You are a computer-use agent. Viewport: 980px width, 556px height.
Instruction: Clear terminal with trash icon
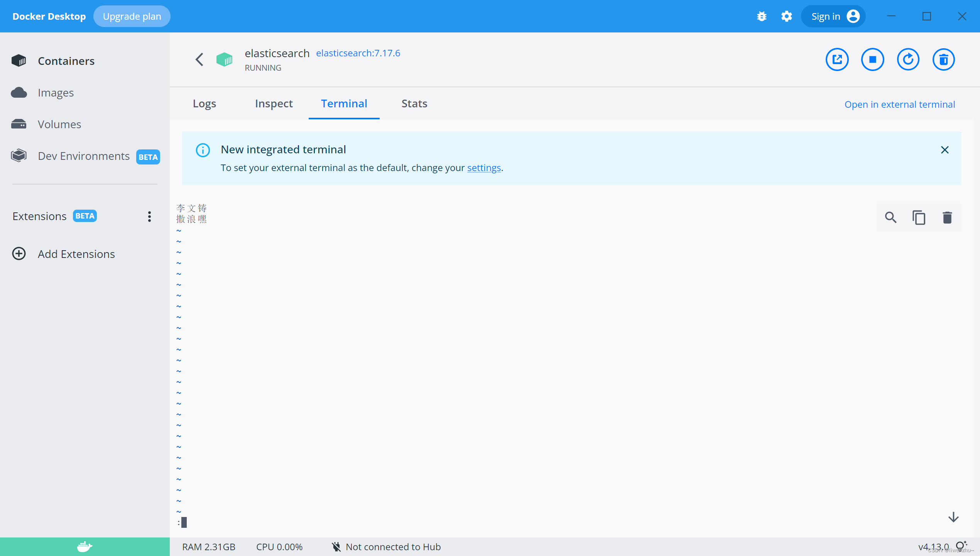tap(947, 217)
